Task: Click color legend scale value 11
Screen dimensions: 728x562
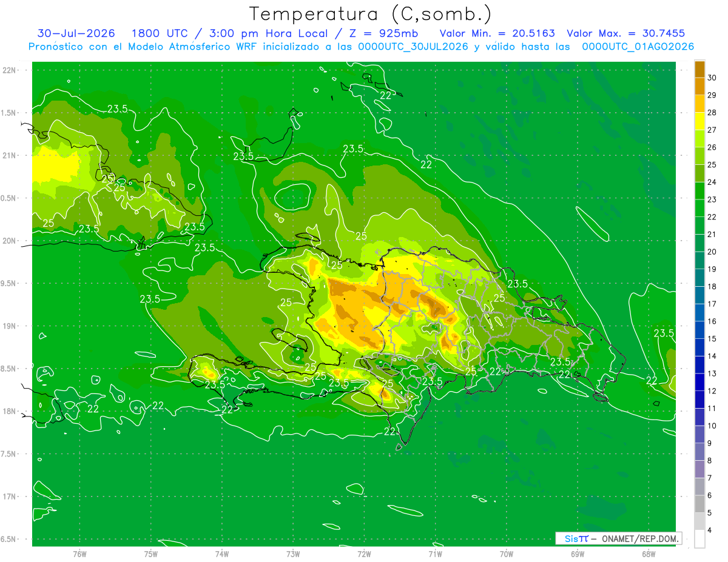Action: click(x=712, y=408)
